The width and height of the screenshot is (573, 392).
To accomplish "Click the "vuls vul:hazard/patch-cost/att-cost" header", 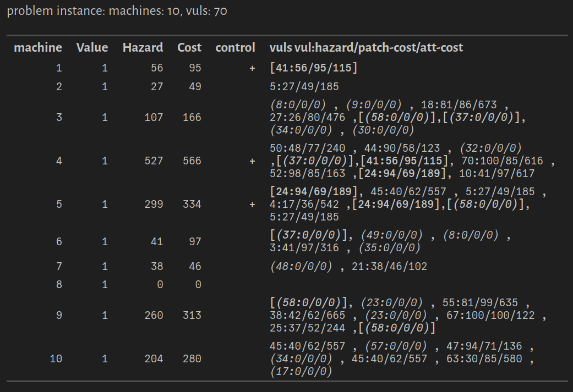I will coord(366,48).
